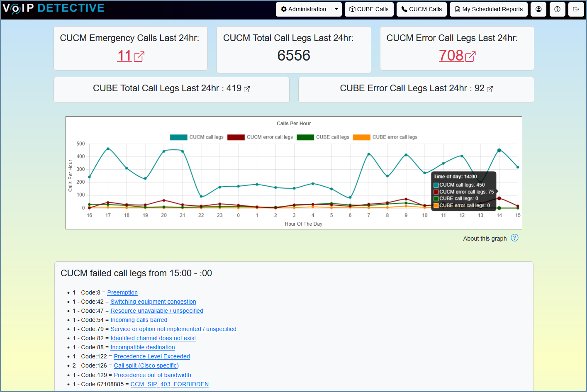Open the 11 emergency calls link
Viewport: 587px width, 392px height.
(x=124, y=56)
